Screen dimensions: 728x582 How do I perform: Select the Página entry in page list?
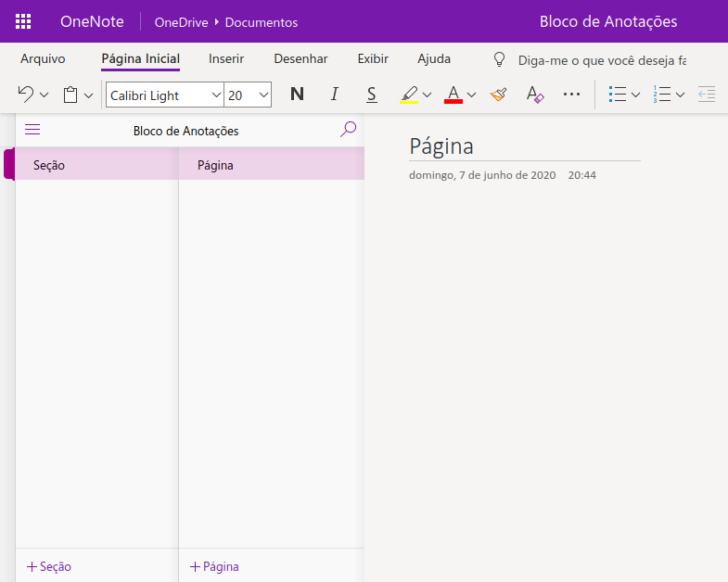tap(272, 164)
